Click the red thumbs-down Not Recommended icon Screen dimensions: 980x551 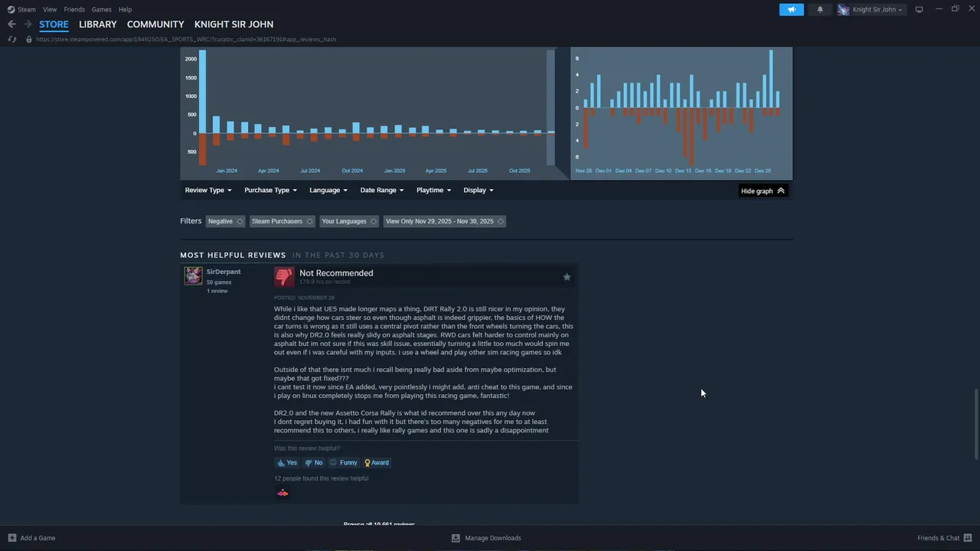coord(284,276)
